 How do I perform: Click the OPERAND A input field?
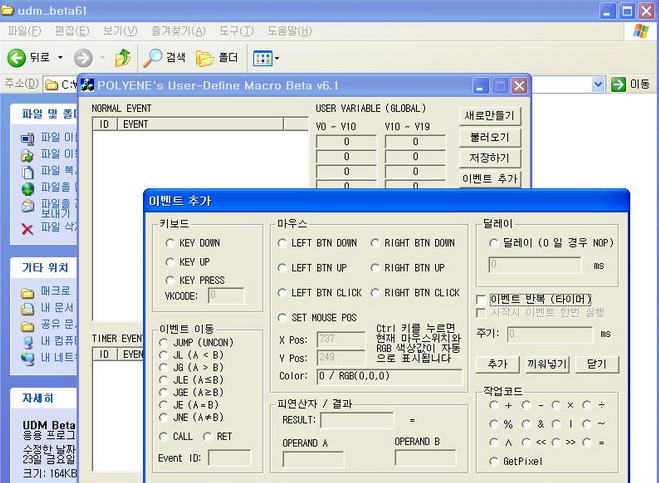313,459
